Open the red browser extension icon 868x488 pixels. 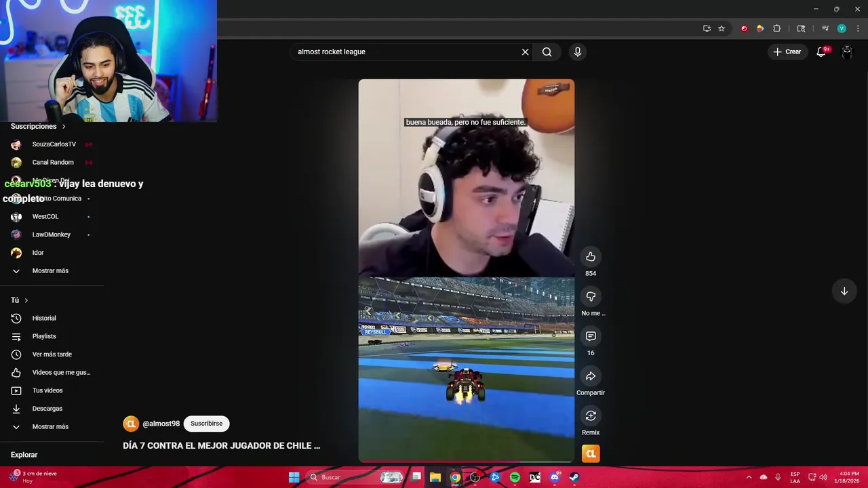click(x=744, y=28)
